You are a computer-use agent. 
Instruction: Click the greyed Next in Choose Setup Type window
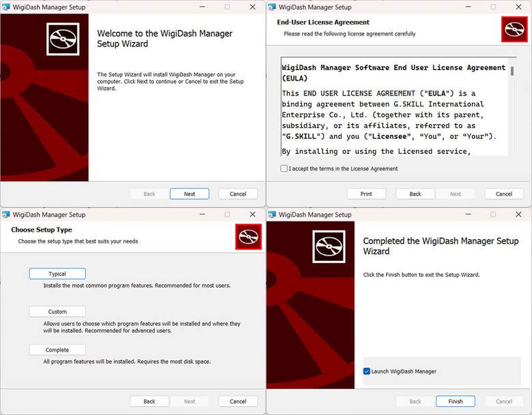tap(190, 401)
